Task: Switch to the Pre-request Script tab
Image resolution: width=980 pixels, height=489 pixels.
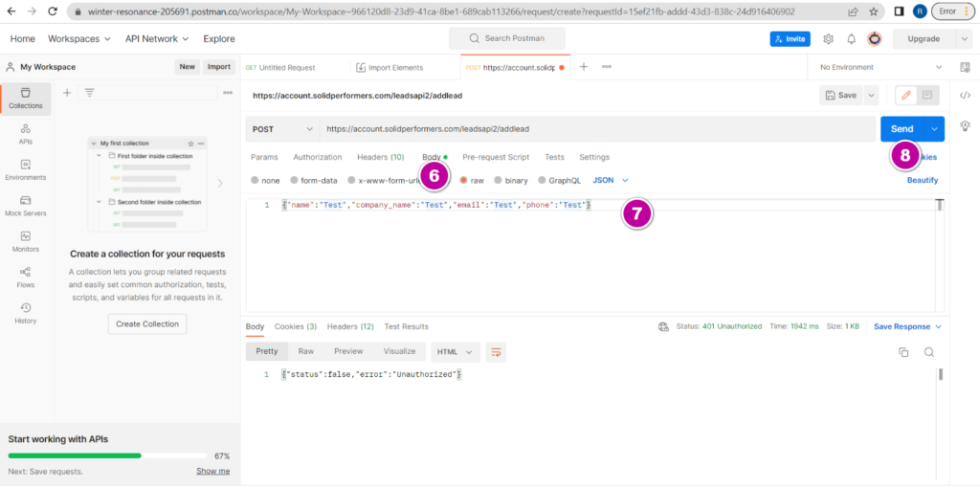Action: [496, 157]
